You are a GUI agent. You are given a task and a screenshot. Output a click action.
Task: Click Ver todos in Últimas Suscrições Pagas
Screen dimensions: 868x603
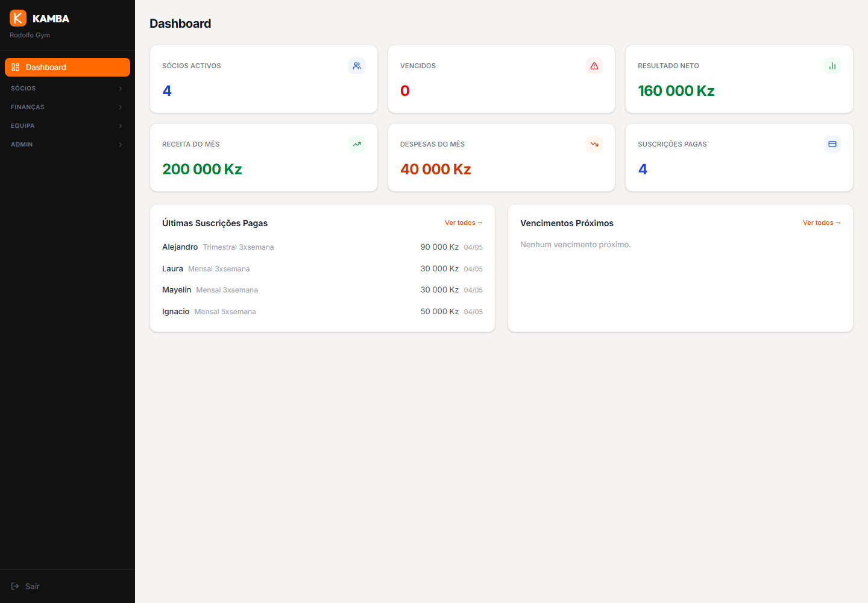pyautogui.click(x=464, y=223)
